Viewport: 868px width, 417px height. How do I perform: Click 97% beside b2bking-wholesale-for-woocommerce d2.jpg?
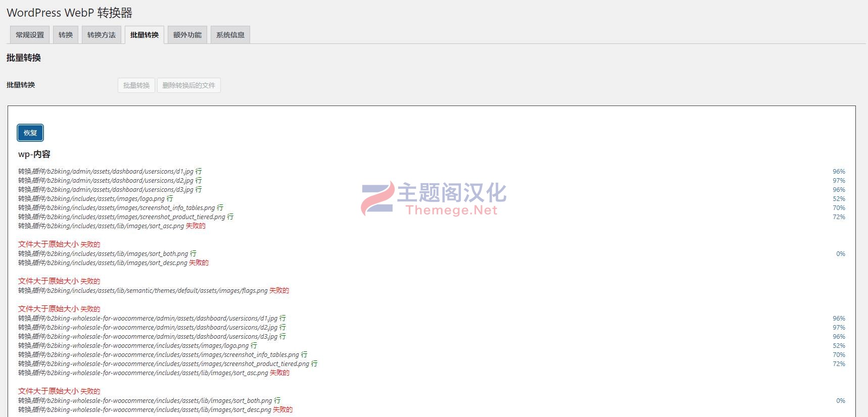coord(839,328)
